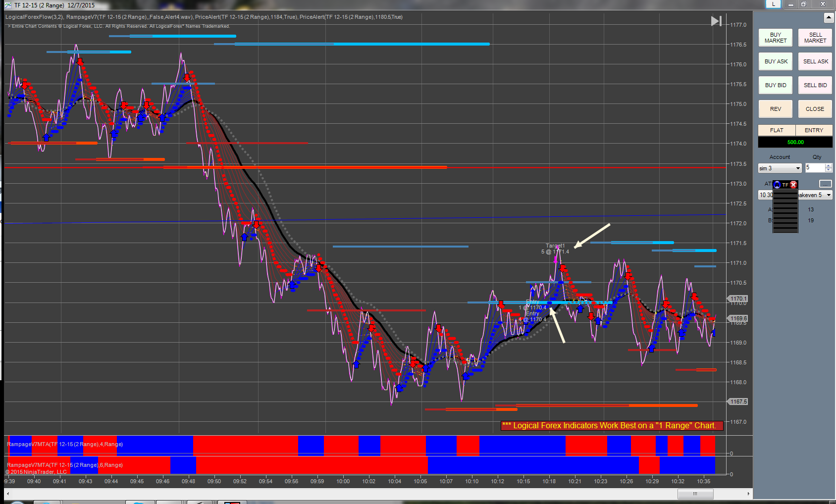Click the value 19 in chart trader
This screenshot has width=836, height=504.
(x=811, y=220)
